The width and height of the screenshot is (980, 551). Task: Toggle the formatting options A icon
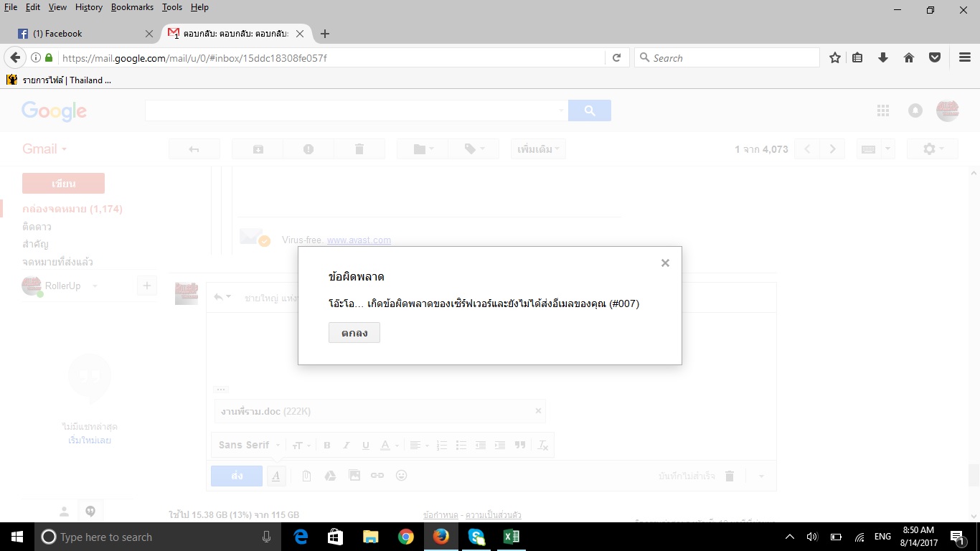tap(276, 476)
